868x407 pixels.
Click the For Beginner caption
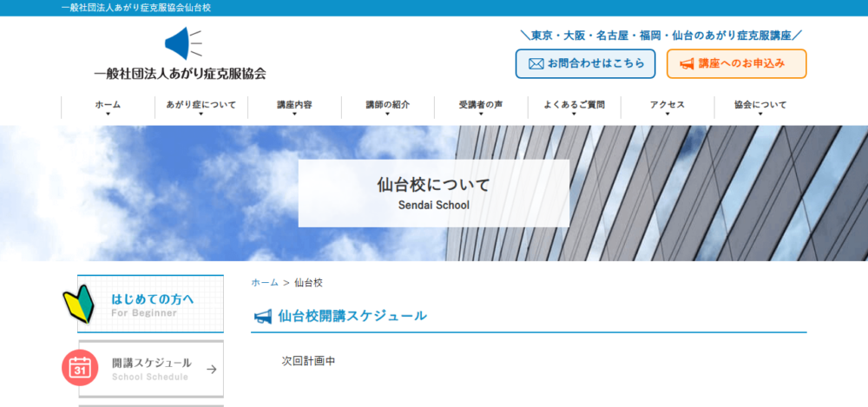pyautogui.click(x=144, y=313)
